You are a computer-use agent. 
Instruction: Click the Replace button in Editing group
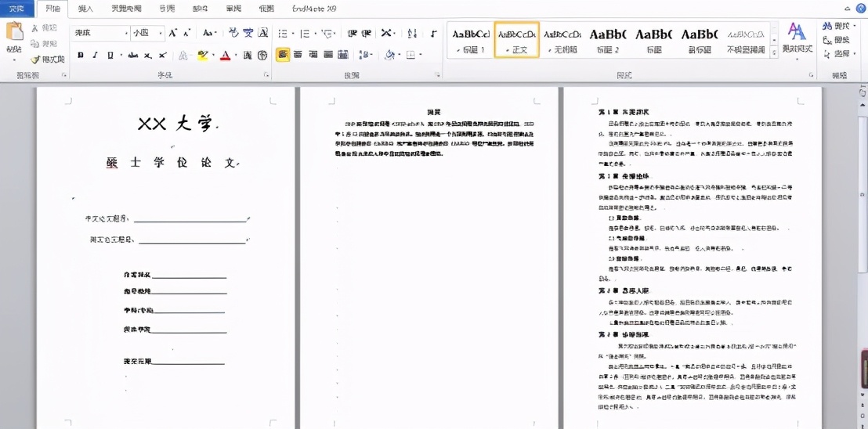[836, 40]
